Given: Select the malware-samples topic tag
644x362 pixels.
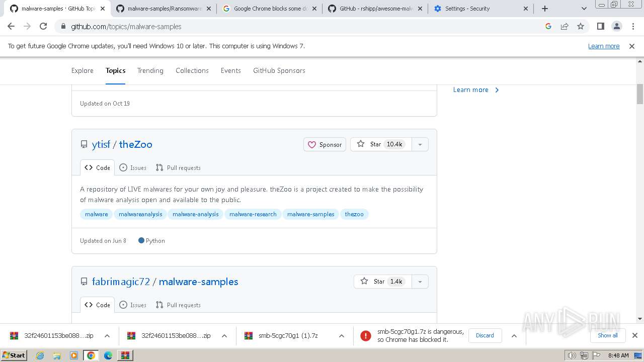Looking at the screenshot, I should tap(311, 214).
